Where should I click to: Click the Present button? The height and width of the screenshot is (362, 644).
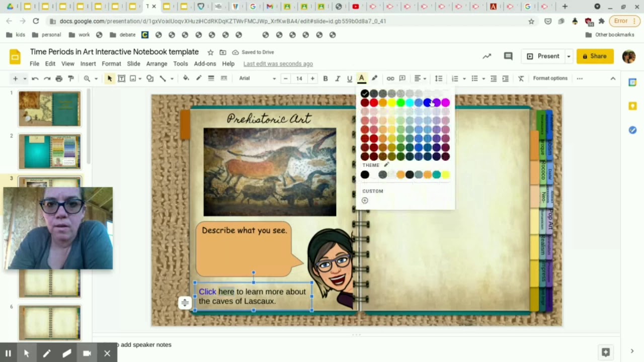pyautogui.click(x=543, y=56)
